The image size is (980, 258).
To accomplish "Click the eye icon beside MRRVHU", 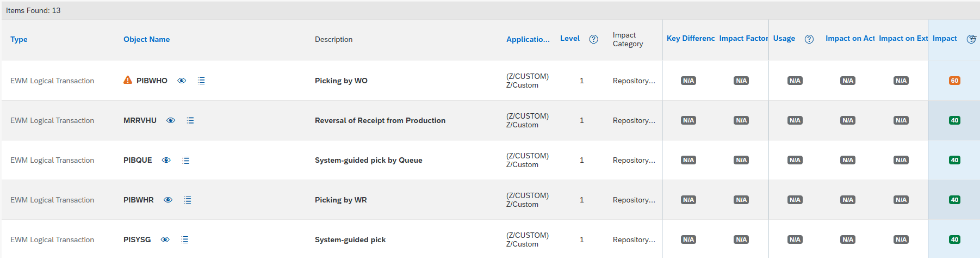I will pos(171,120).
